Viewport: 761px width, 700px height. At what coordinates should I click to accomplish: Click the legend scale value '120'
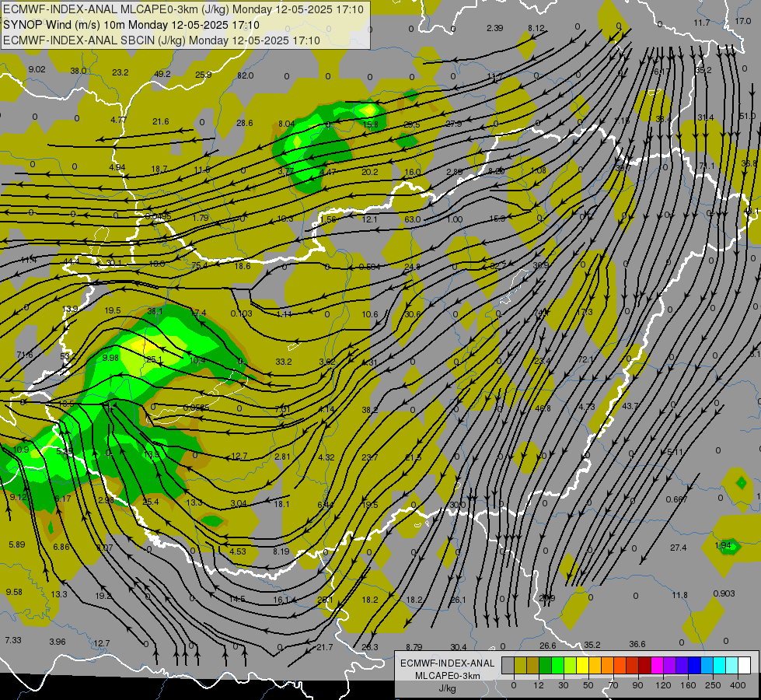click(x=663, y=685)
